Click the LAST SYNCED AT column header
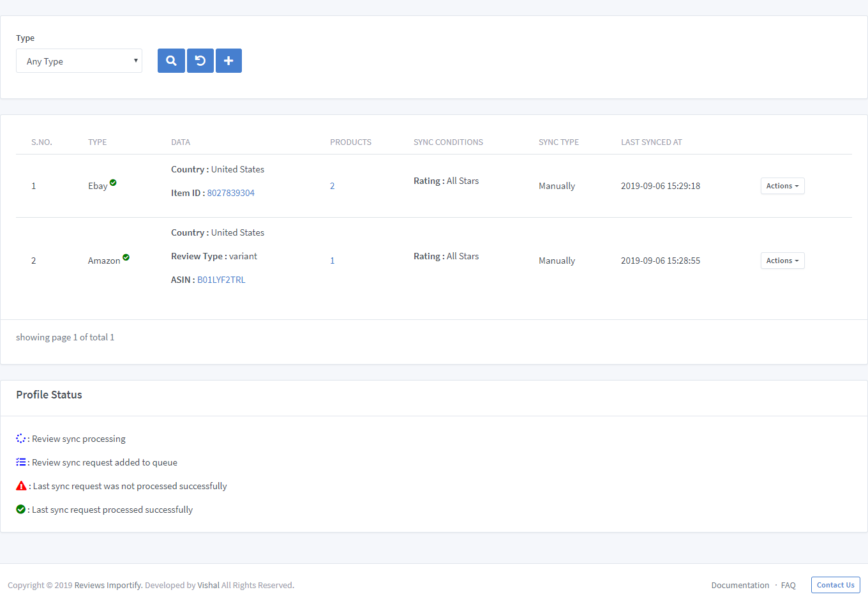868x606 pixels. (x=652, y=142)
